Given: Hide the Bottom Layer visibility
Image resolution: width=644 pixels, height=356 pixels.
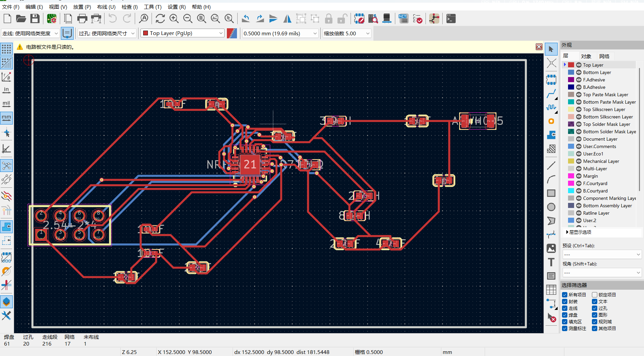Looking at the screenshot, I should coord(579,72).
